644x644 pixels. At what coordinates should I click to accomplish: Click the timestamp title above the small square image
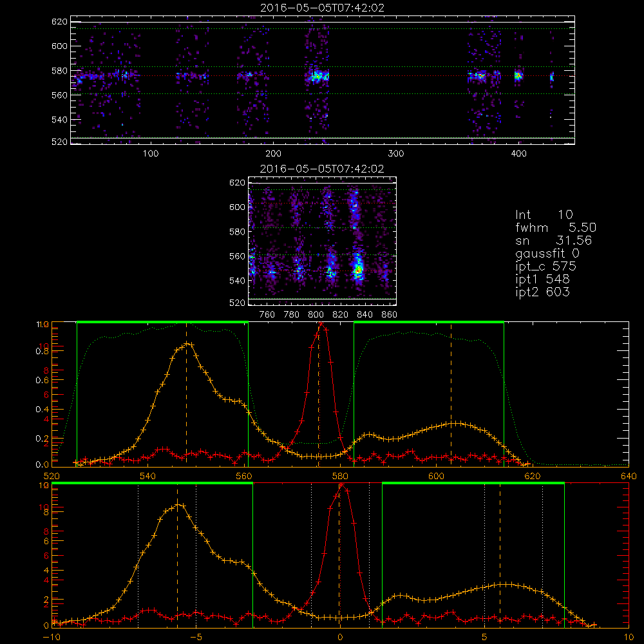[323, 169]
